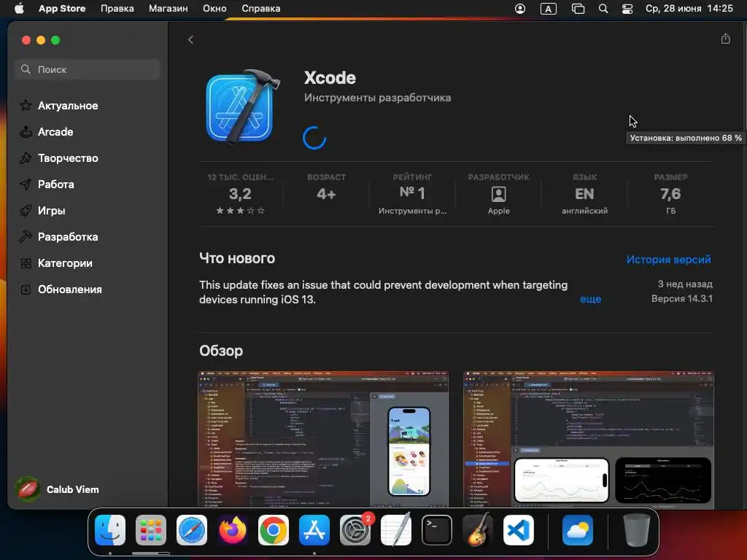Open TextEdit from the Dock
Screen dimensions: 747x560
396,530
